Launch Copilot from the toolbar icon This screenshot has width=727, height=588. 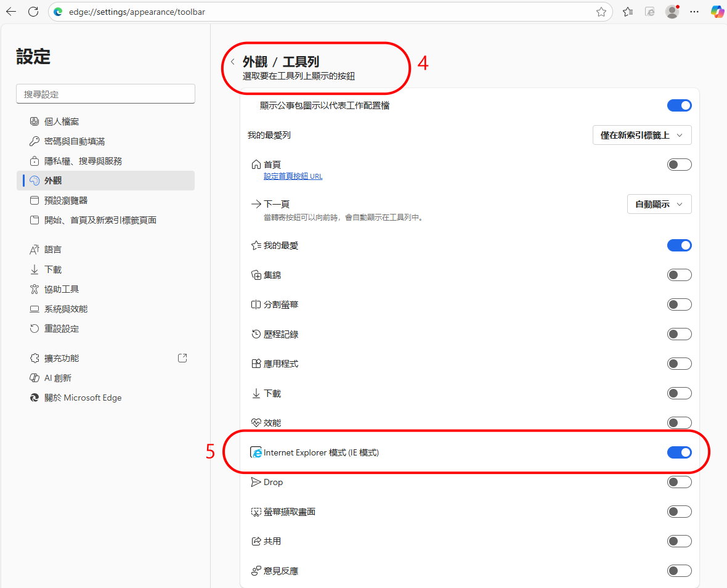pos(717,12)
